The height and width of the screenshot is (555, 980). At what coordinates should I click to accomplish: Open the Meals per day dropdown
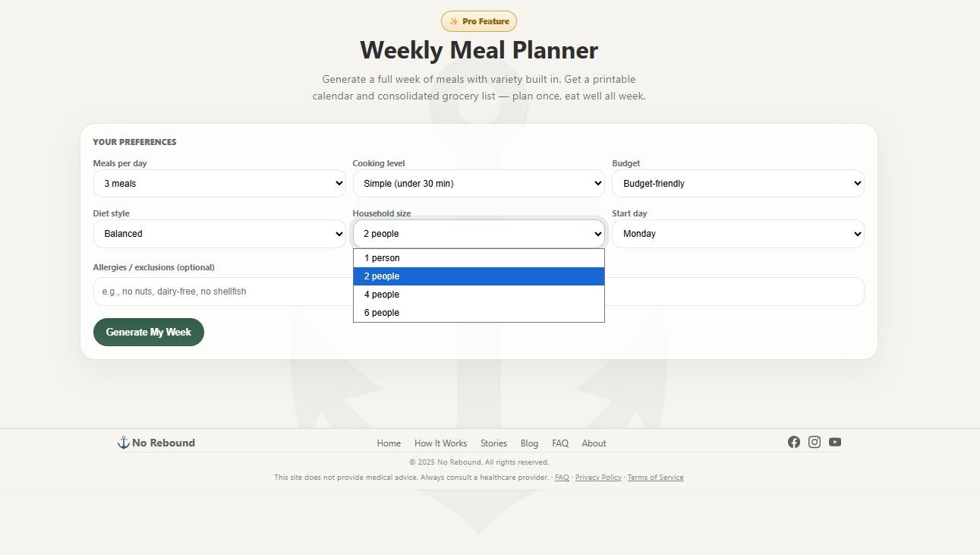219,183
